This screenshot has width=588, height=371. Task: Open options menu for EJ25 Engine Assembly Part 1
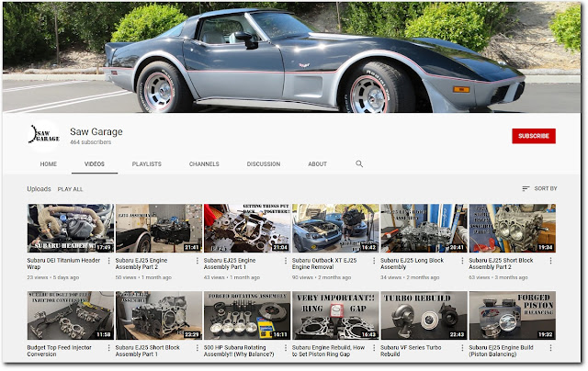(286, 261)
